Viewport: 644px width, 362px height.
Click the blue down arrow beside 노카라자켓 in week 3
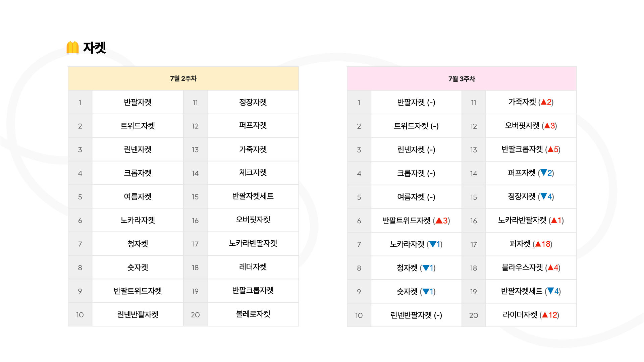pos(433,244)
